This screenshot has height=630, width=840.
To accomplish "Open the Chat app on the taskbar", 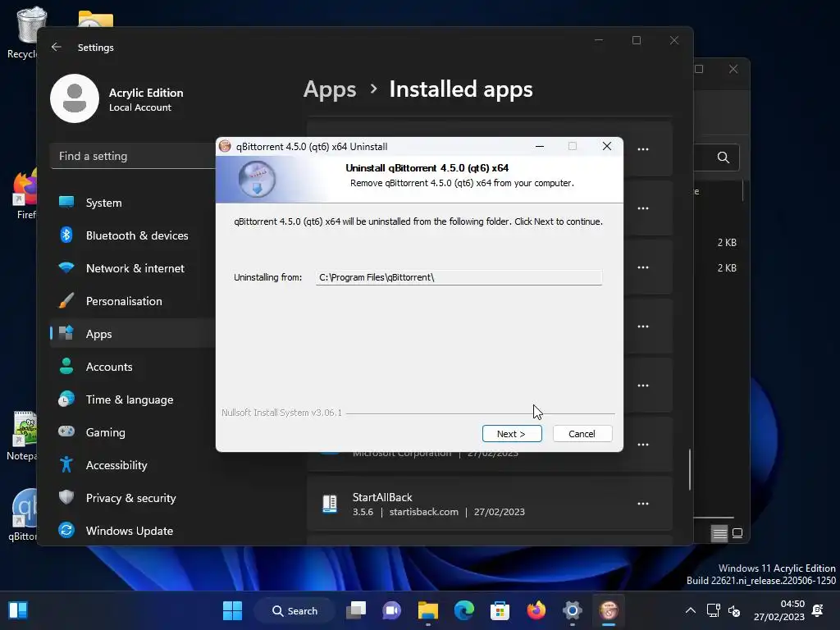I will (391, 610).
